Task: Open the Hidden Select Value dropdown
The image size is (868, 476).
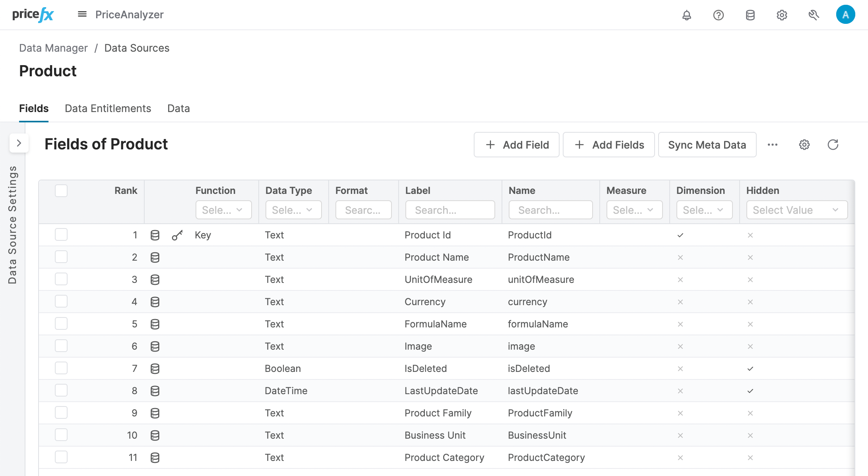Action: pyautogui.click(x=796, y=210)
